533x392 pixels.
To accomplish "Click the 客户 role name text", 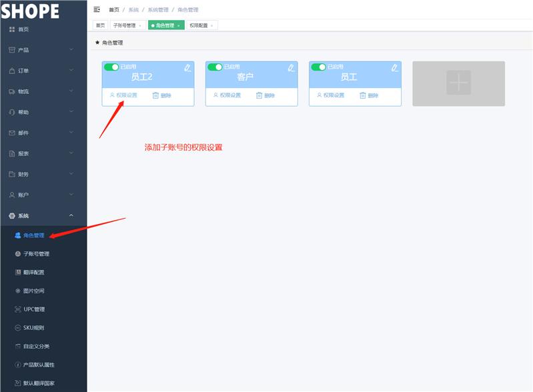I will coord(245,77).
